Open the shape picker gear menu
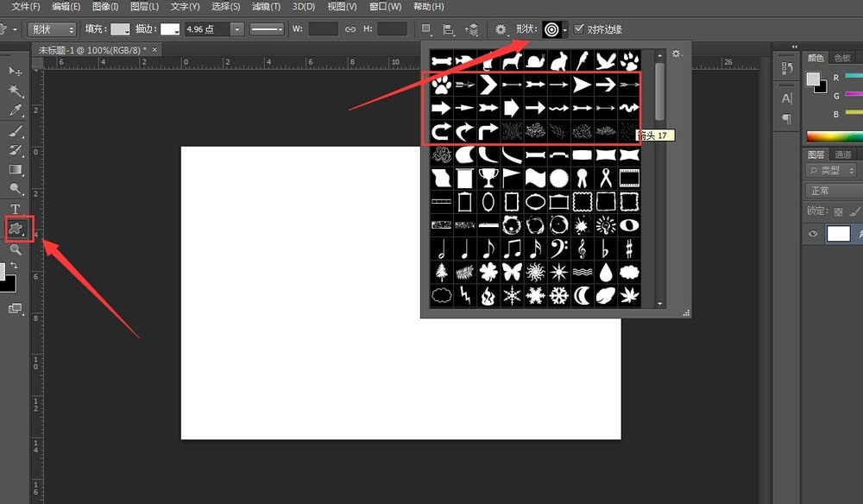The width and height of the screenshot is (863, 504). pyautogui.click(x=676, y=53)
